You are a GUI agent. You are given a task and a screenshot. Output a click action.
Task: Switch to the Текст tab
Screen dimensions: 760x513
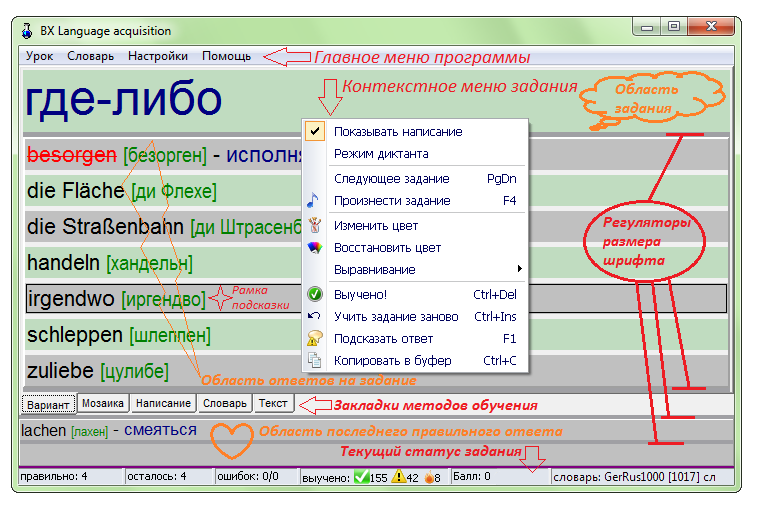273,403
